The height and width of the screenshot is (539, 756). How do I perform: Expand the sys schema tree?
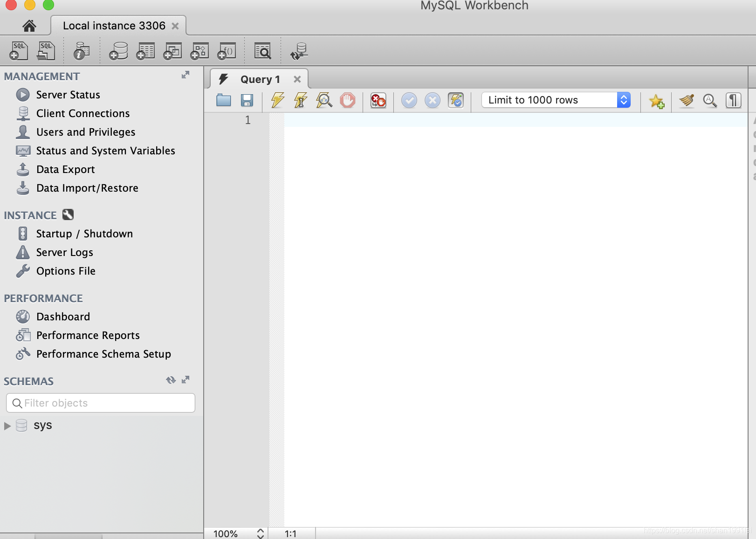click(7, 426)
